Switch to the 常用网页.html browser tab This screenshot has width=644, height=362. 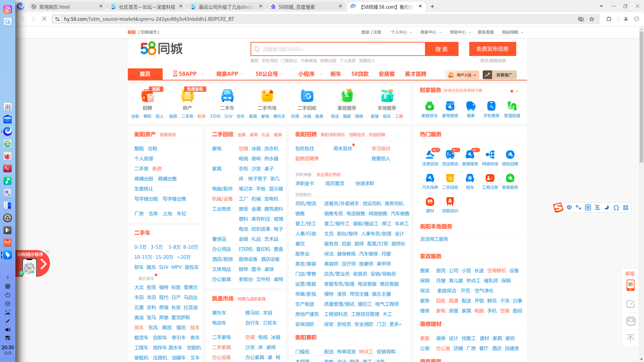(x=67, y=6)
